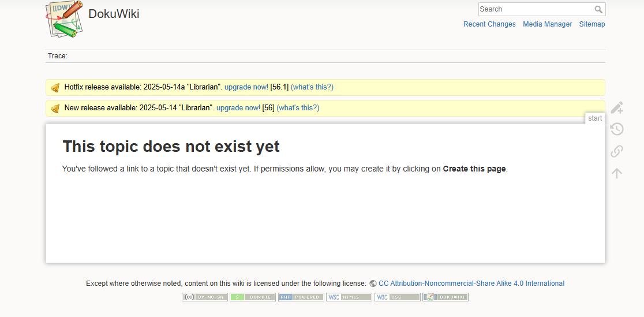
Task: Click the create page pencil icon
Action: click(617, 108)
